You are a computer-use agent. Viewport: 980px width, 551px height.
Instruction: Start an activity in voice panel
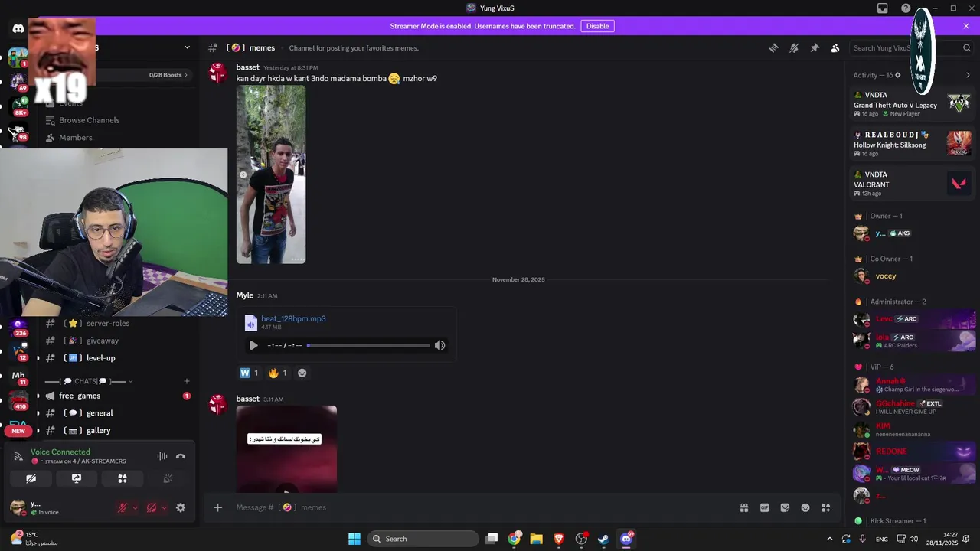point(122,478)
